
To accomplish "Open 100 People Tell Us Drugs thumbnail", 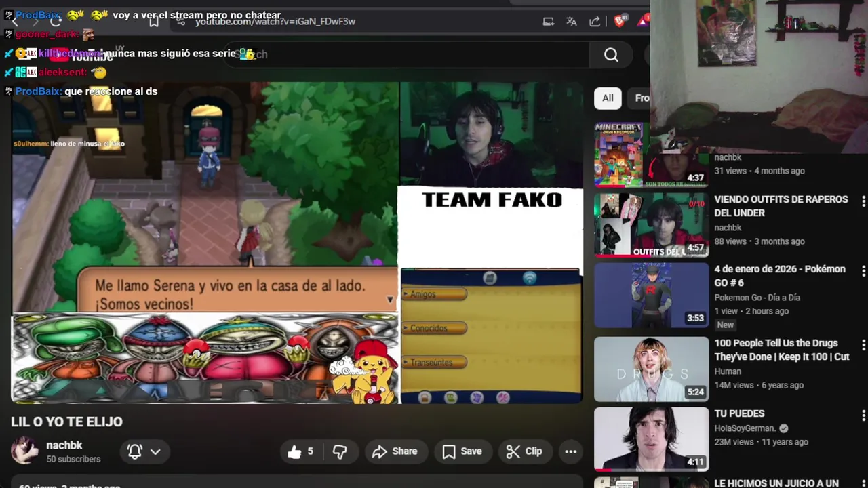I will [651, 369].
